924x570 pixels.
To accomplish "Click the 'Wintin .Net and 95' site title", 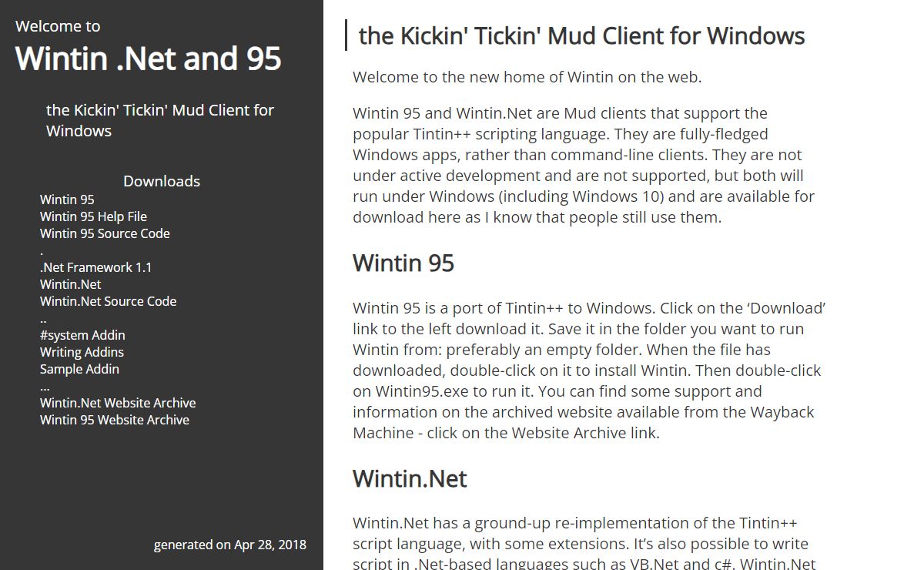I will pyautogui.click(x=149, y=59).
